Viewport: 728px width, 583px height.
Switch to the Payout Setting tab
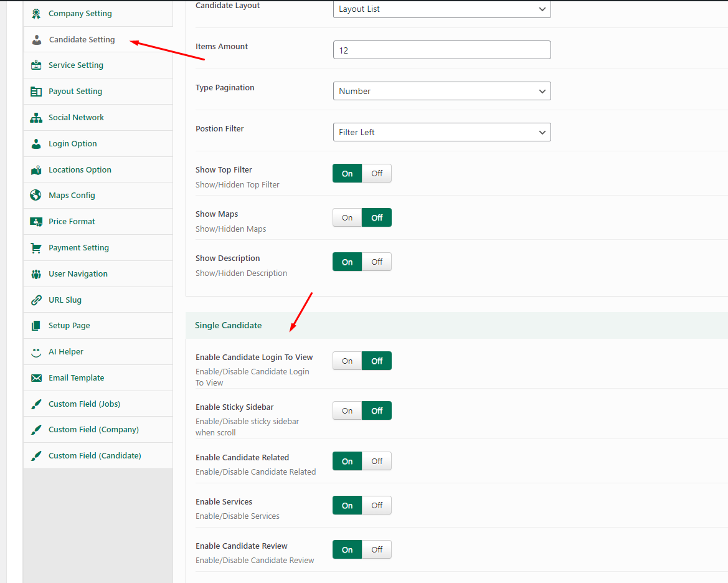75,92
